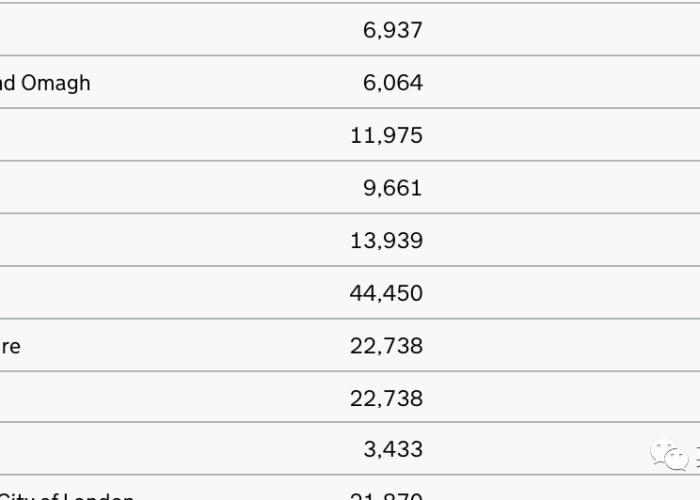Click the 11,975 table value

(387, 136)
